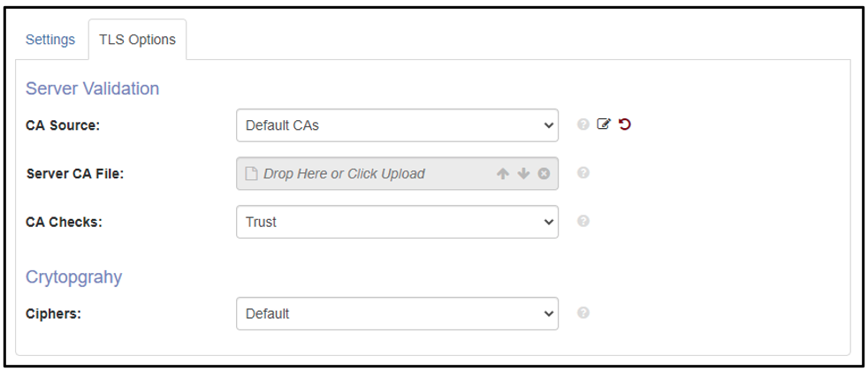Click the Server Validation section heading
The image size is (868, 371).
93,88
